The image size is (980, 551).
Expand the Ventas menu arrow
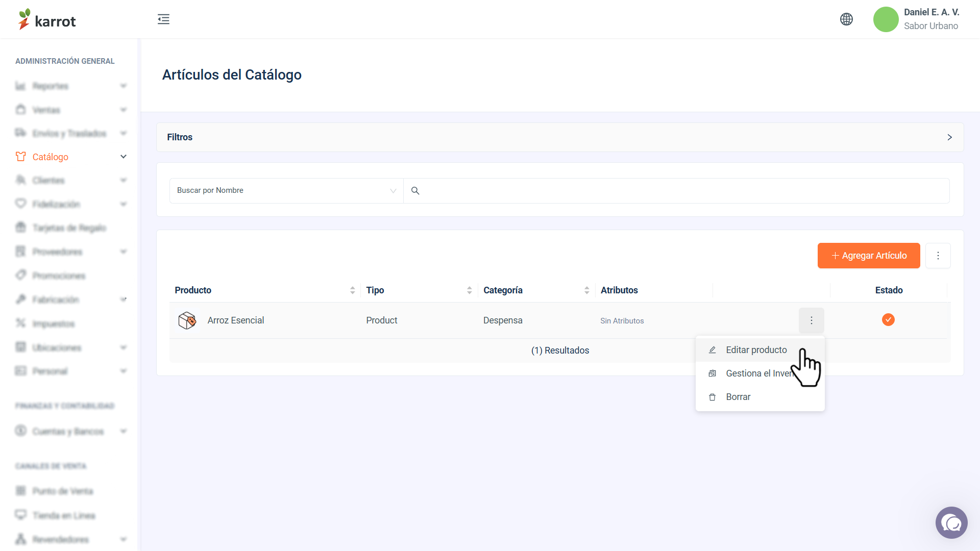123,110
